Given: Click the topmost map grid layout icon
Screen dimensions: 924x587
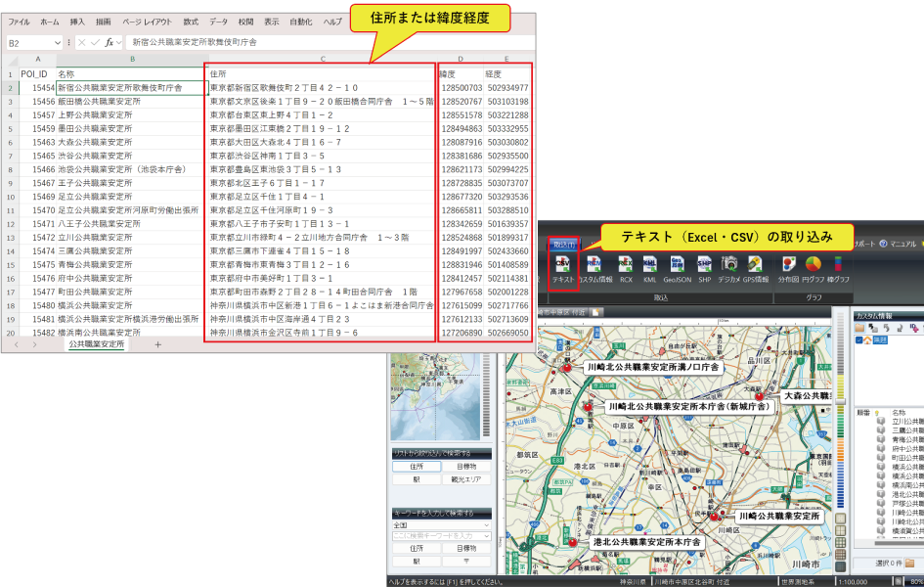Looking at the screenshot, I should click(841, 519).
